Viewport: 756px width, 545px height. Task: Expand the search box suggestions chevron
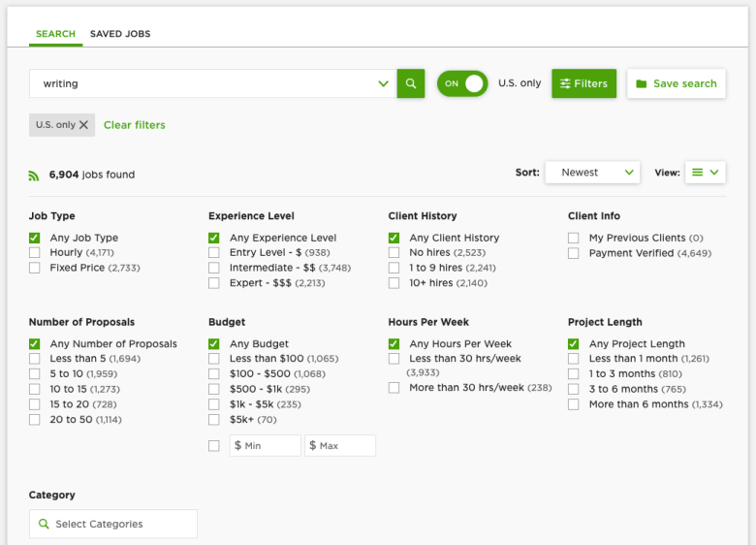tap(384, 83)
